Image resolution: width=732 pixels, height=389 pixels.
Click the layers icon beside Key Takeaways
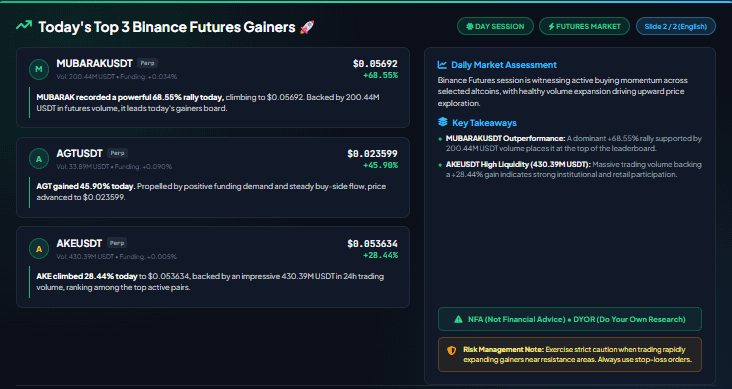(443, 122)
